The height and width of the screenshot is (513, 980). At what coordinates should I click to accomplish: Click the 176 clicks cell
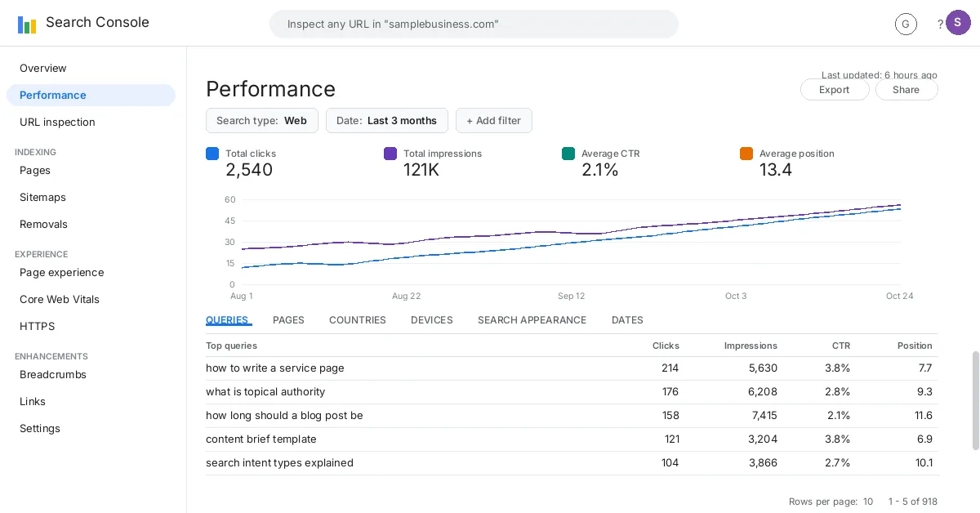[670, 392]
